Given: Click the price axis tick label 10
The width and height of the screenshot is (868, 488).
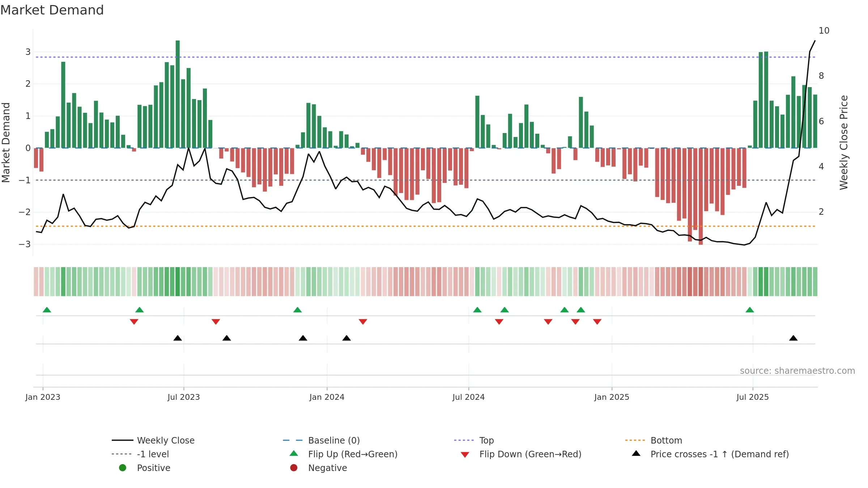Looking at the screenshot, I should [x=824, y=31].
